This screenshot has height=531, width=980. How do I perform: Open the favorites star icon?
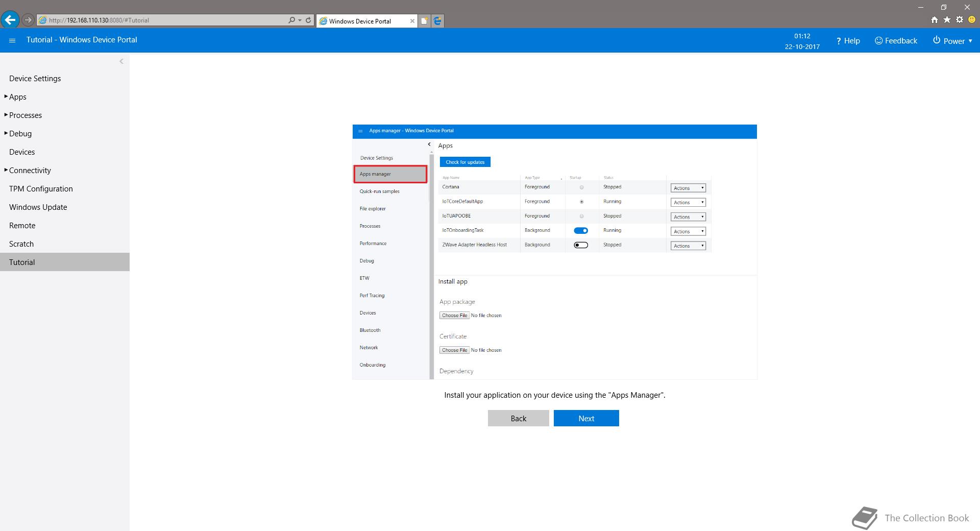947,20
